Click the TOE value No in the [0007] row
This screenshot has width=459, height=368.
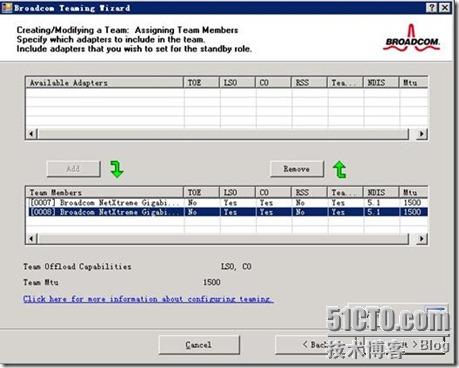[x=192, y=203]
